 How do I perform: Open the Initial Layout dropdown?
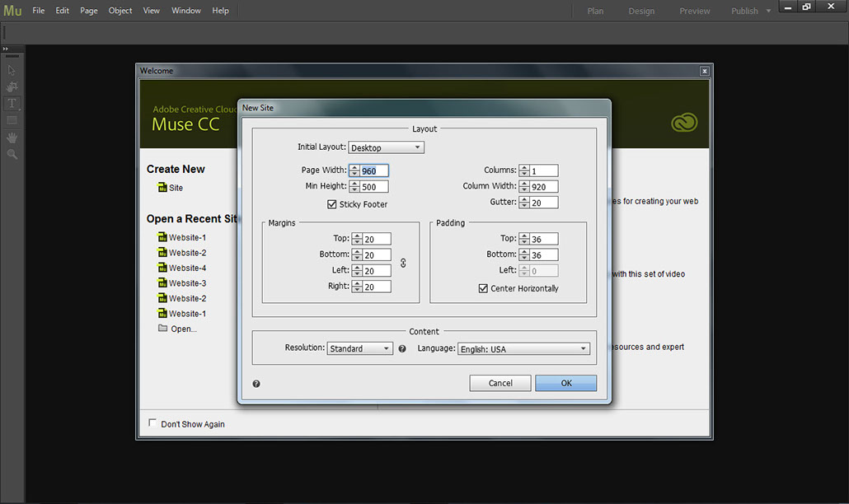386,147
